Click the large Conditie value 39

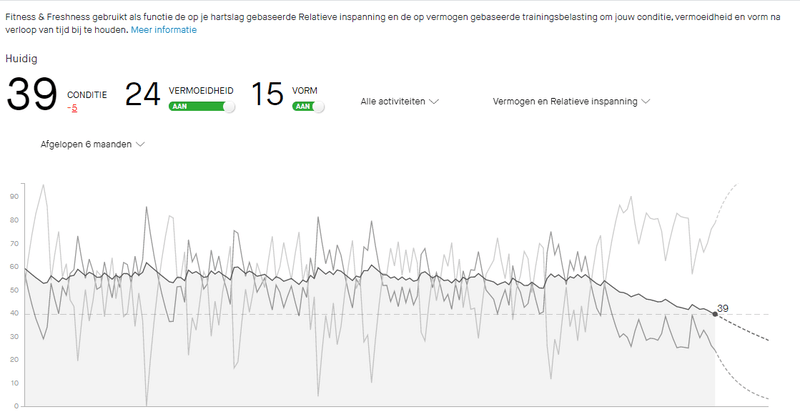30,95
